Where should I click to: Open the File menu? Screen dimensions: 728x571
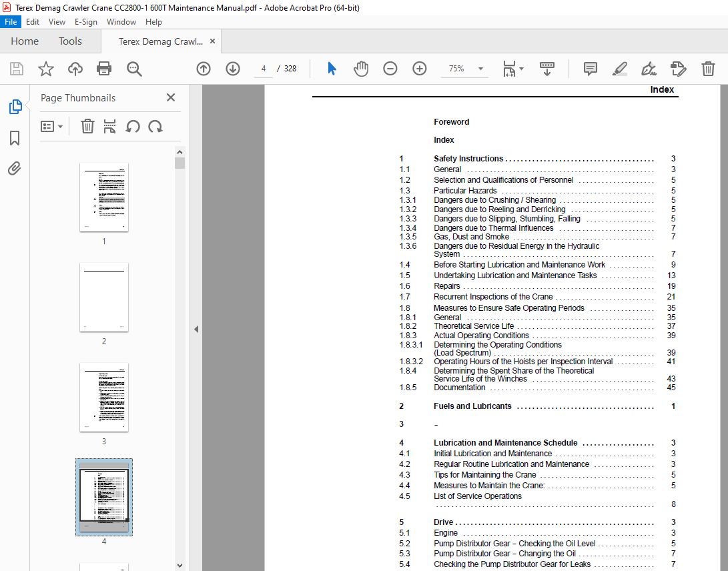[11, 22]
